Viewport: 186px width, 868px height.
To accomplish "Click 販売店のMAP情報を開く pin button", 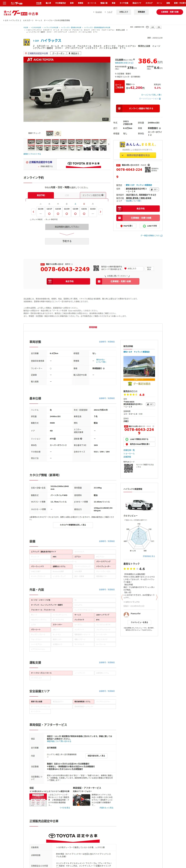I will coord(139,444).
